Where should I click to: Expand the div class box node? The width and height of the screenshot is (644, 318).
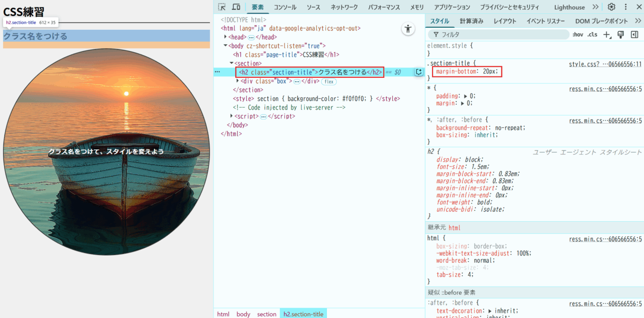pyautogui.click(x=238, y=81)
